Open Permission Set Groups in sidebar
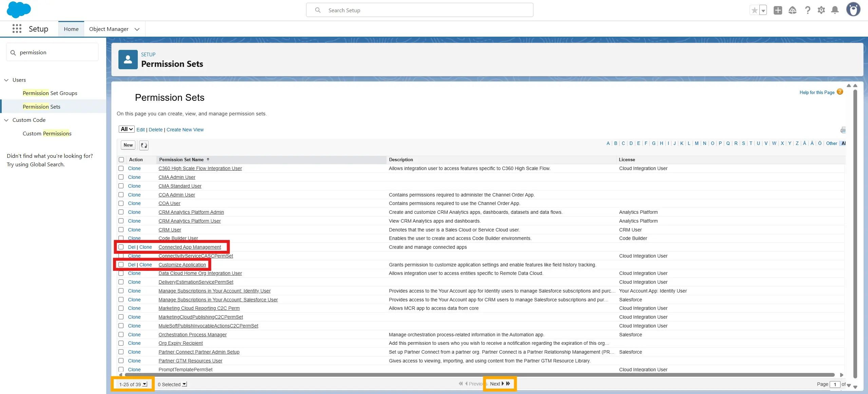The image size is (868, 394). (x=50, y=93)
